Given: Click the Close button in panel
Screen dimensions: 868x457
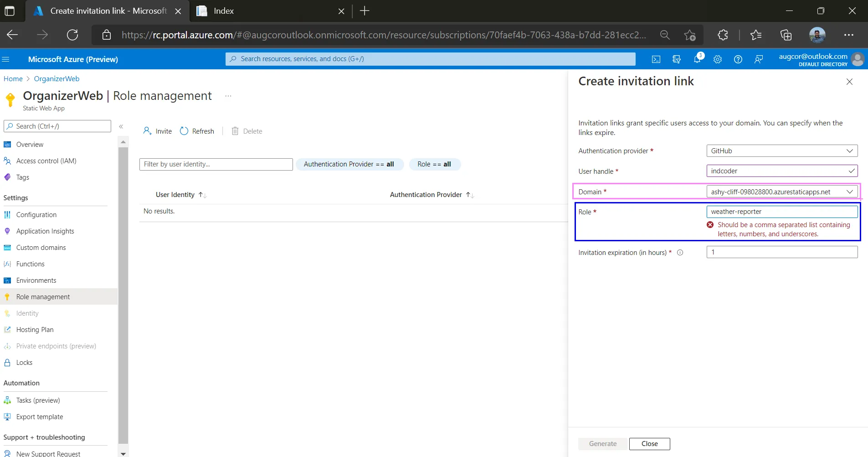Looking at the screenshot, I should (x=649, y=444).
